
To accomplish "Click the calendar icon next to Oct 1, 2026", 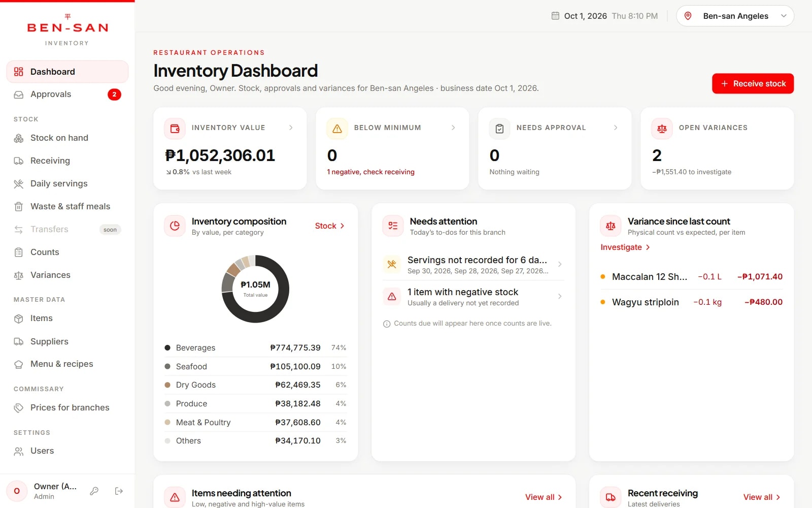I will point(555,16).
